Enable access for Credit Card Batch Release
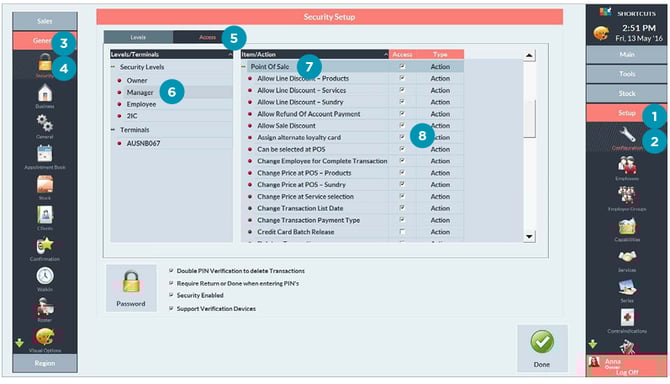This screenshot has height=384, width=670. [402, 232]
